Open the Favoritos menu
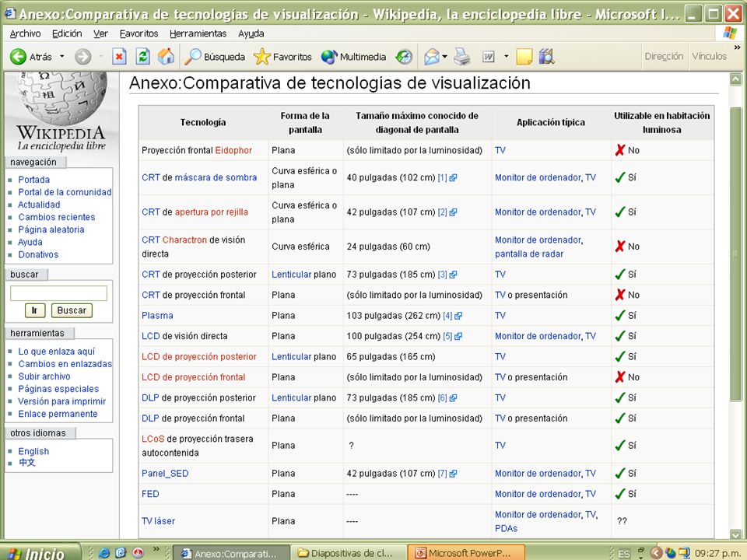This screenshot has height=560, width=747. tap(139, 33)
